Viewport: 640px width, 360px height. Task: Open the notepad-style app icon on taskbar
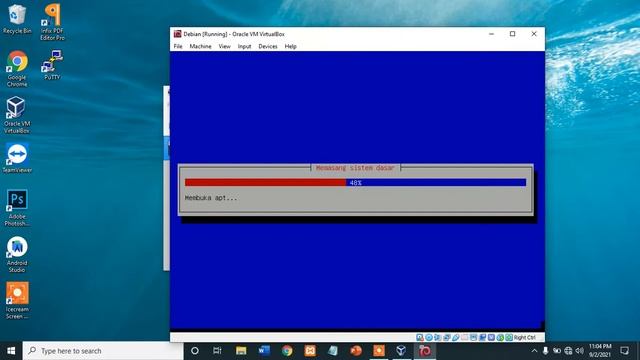[x=333, y=351]
